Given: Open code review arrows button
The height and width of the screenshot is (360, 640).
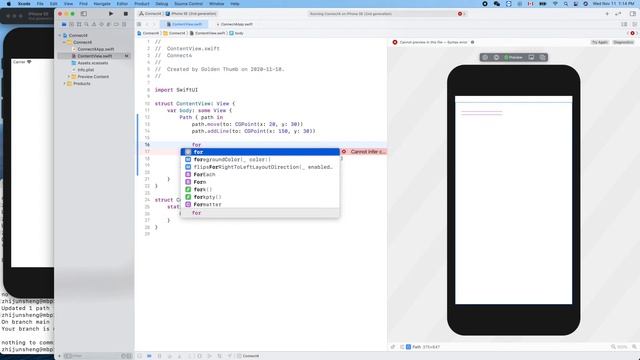Looking at the screenshot, I should (x=618, y=13).
